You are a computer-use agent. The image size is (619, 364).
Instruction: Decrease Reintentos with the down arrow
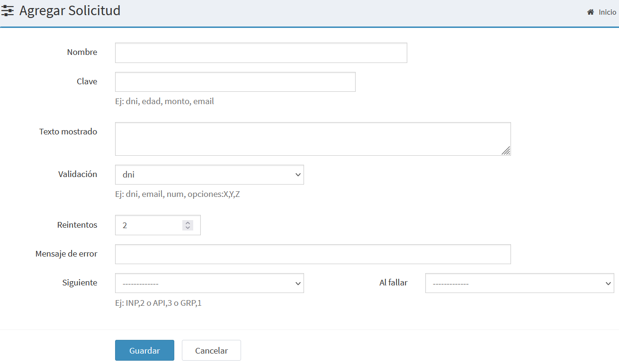188,228
